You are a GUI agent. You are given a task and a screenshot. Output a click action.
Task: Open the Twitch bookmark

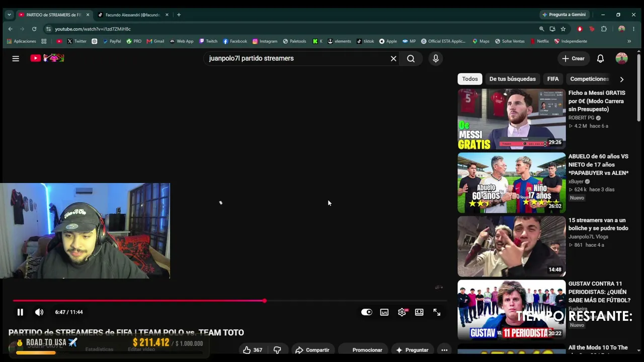(208, 41)
